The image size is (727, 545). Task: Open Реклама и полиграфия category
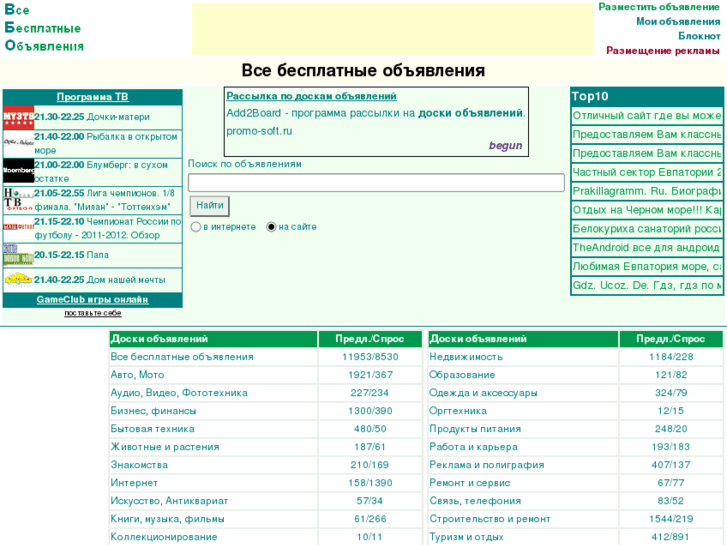(x=487, y=465)
